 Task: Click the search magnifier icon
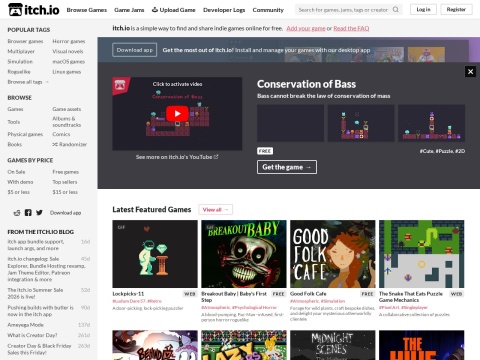[x=396, y=10]
